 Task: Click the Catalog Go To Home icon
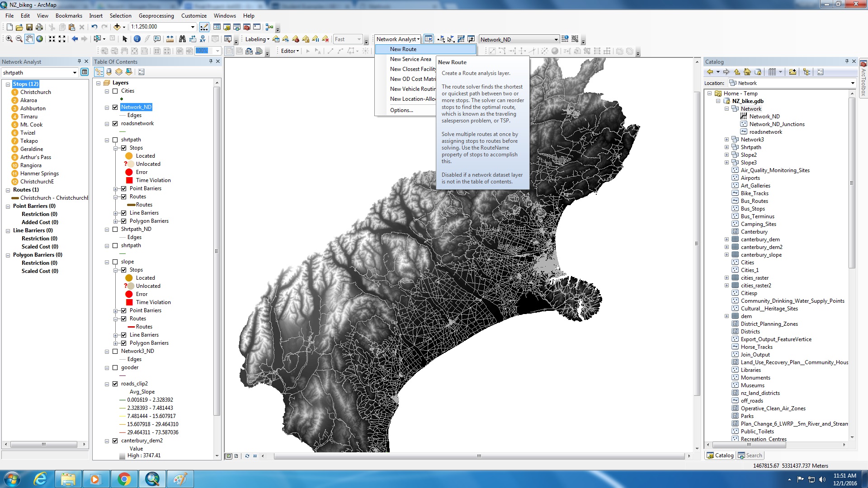[x=747, y=72]
